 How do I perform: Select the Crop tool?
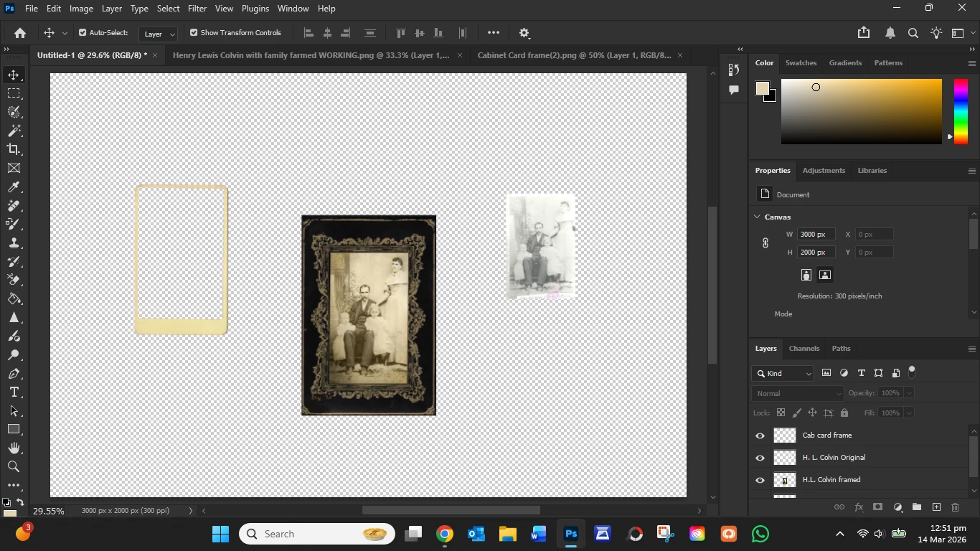click(14, 149)
